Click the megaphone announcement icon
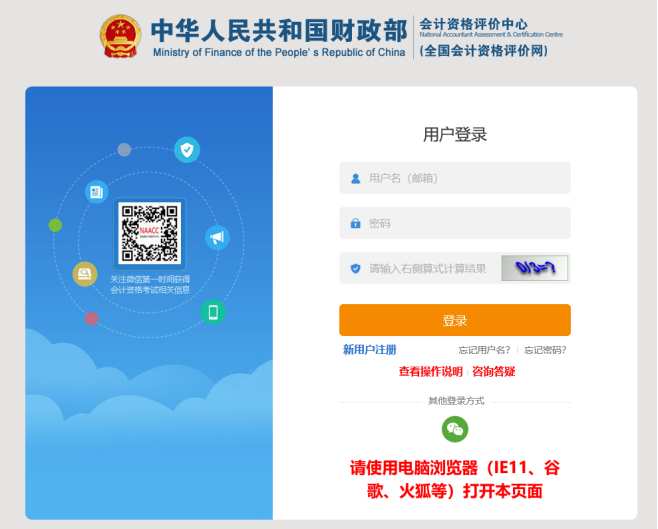This screenshot has width=658, height=529. point(217,238)
